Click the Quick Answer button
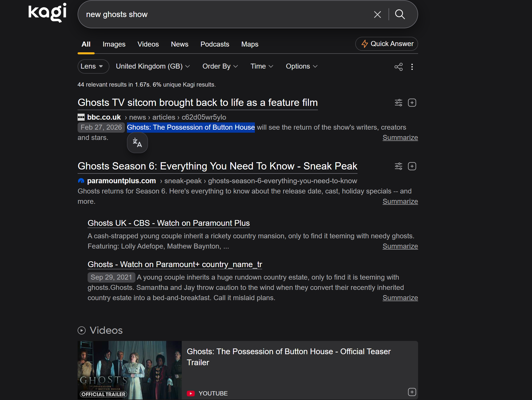This screenshot has width=532, height=400. click(x=387, y=44)
